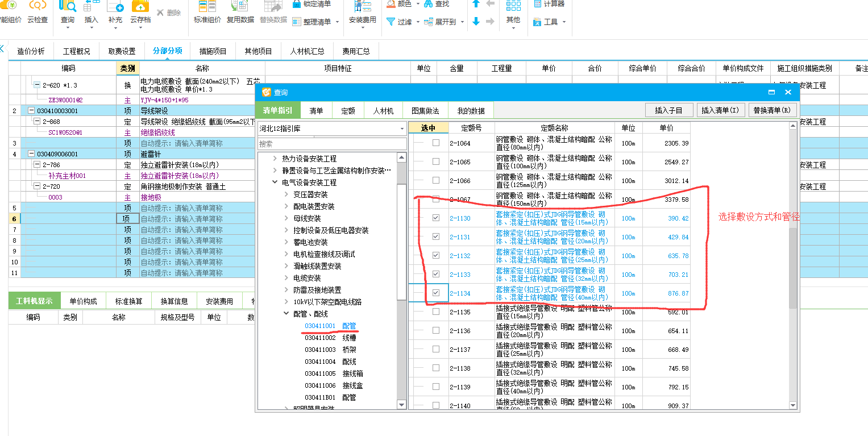
Task: Expand the 电缆安装 tree node
Action: pos(286,278)
